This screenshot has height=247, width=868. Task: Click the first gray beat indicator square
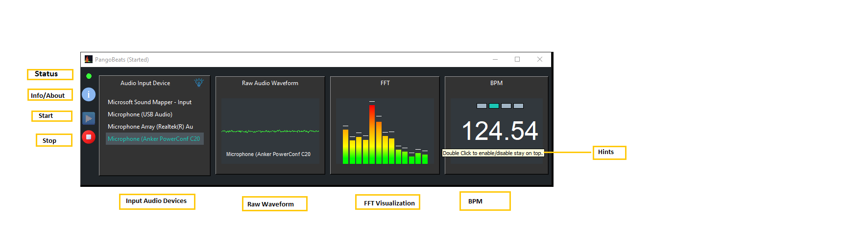(x=482, y=106)
